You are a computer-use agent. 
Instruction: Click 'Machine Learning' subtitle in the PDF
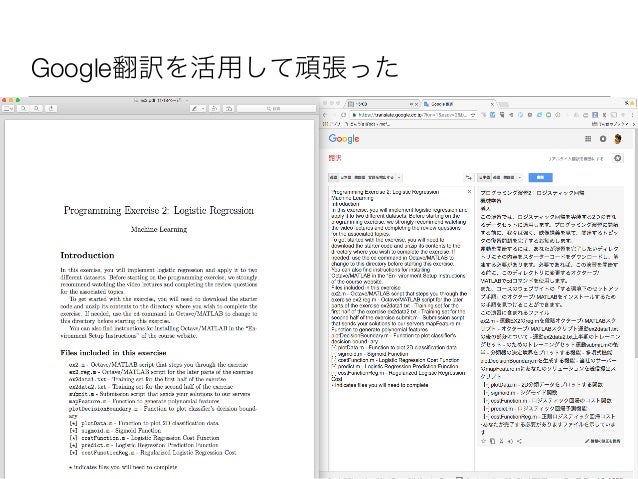pyautogui.click(x=159, y=230)
